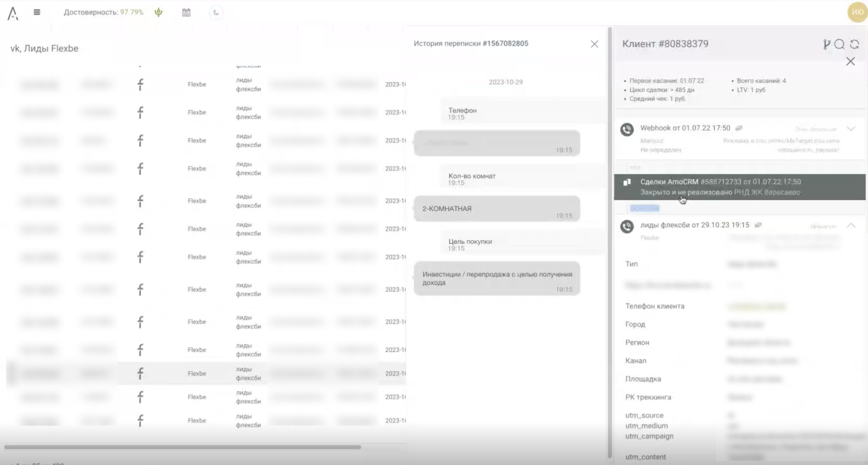
Task: Click the blue highlighted tag under deal
Action: coord(644,208)
